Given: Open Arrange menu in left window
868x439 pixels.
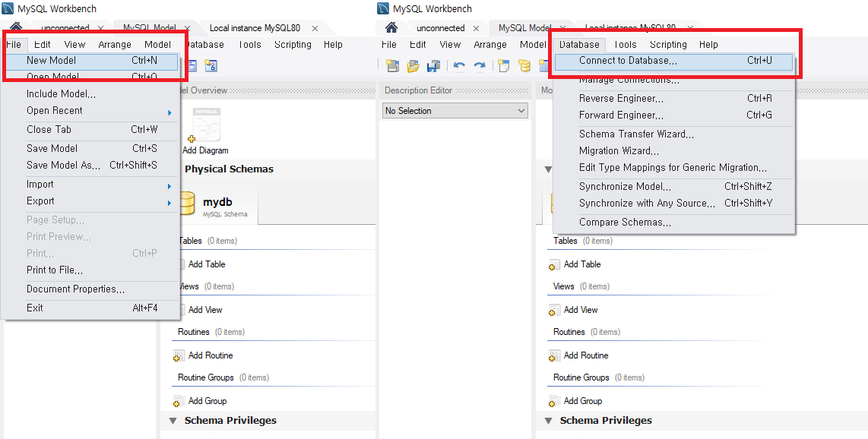Looking at the screenshot, I should point(115,45).
